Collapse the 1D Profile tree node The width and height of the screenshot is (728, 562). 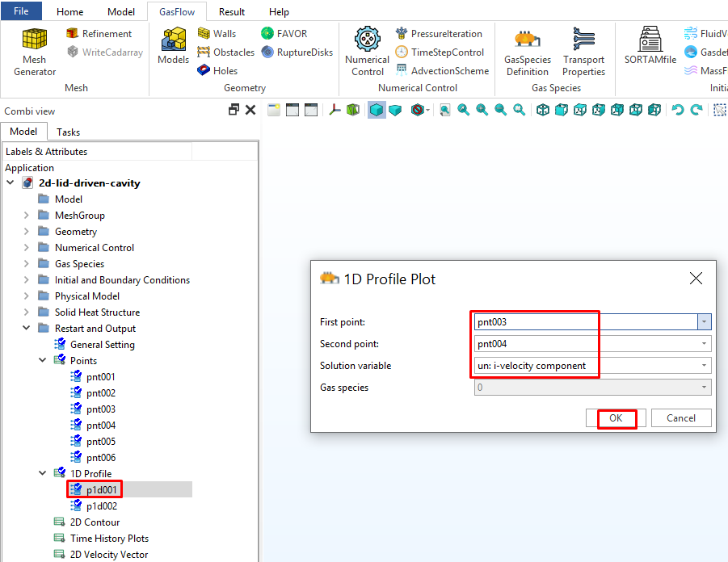click(43, 474)
